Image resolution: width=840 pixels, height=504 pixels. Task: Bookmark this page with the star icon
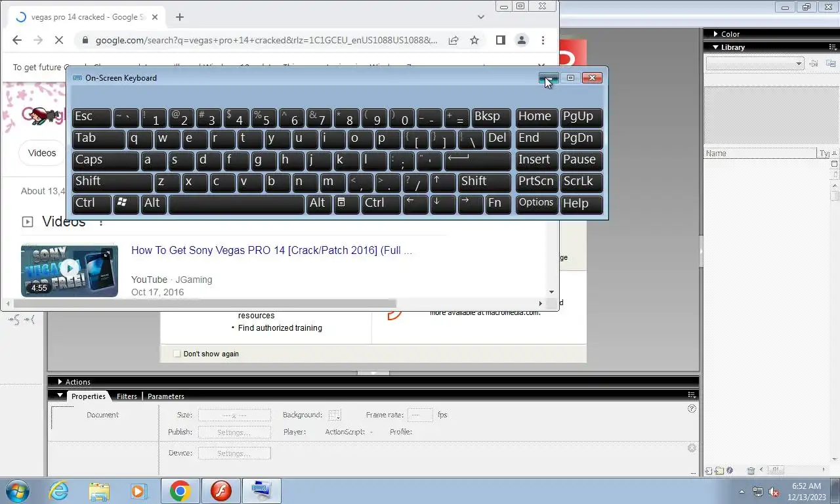[474, 40]
